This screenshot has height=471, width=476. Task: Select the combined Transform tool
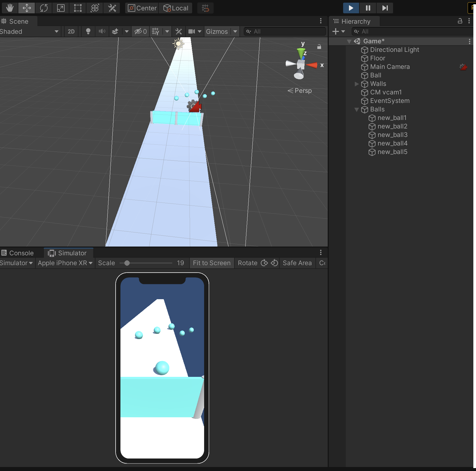click(x=95, y=8)
